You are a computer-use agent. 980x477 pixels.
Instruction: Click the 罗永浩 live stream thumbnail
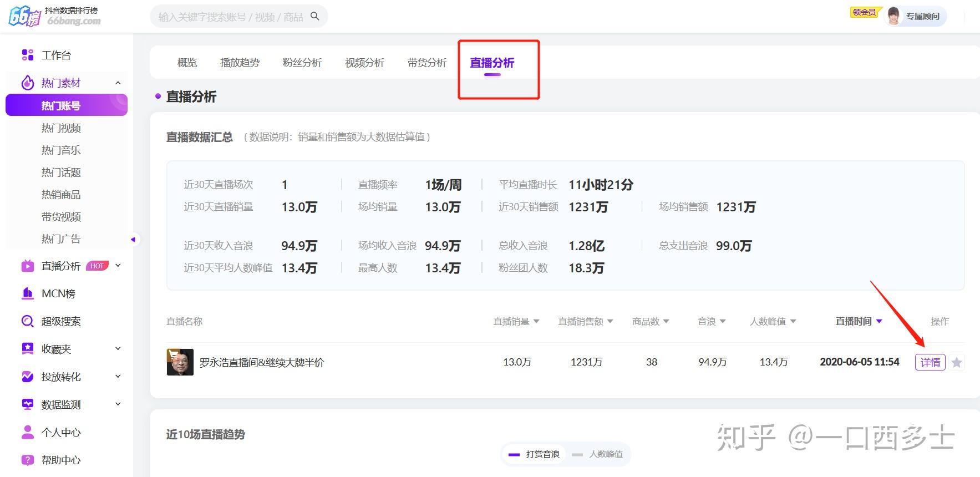180,362
